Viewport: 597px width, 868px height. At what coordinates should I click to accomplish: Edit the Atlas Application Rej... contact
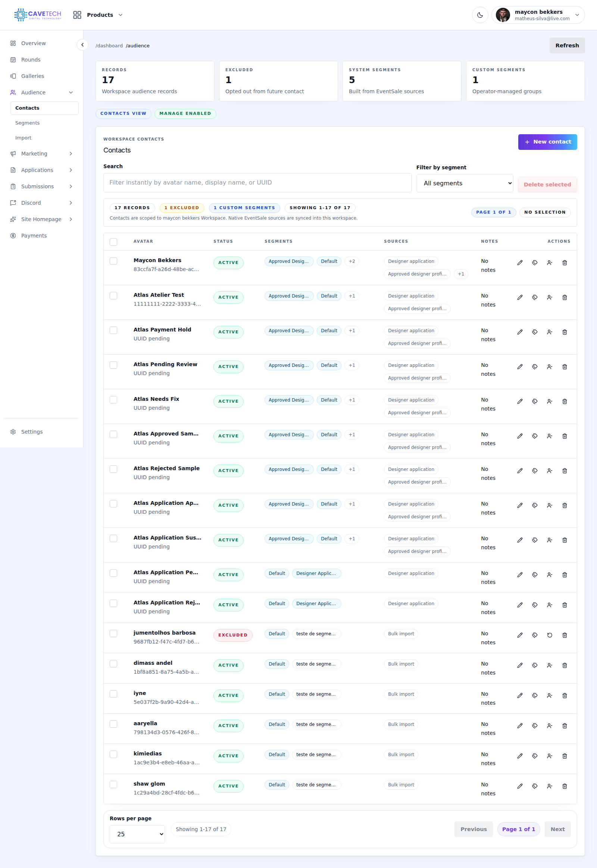pos(520,605)
